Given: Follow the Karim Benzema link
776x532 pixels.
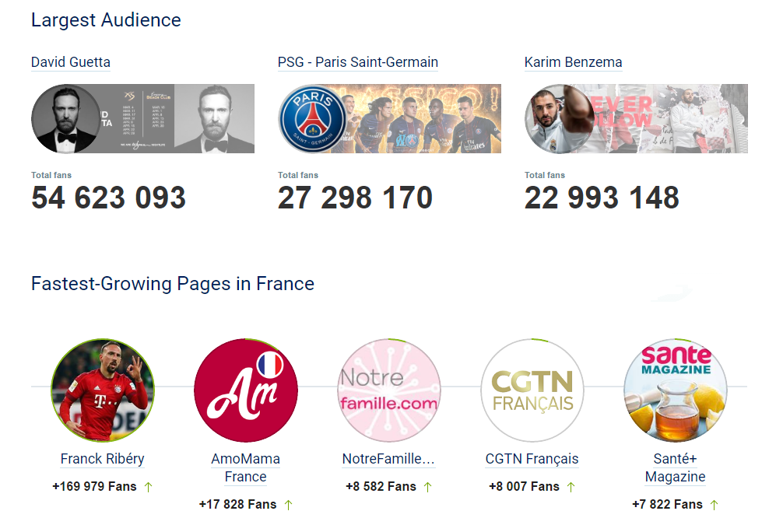Looking at the screenshot, I should point(574,62).
